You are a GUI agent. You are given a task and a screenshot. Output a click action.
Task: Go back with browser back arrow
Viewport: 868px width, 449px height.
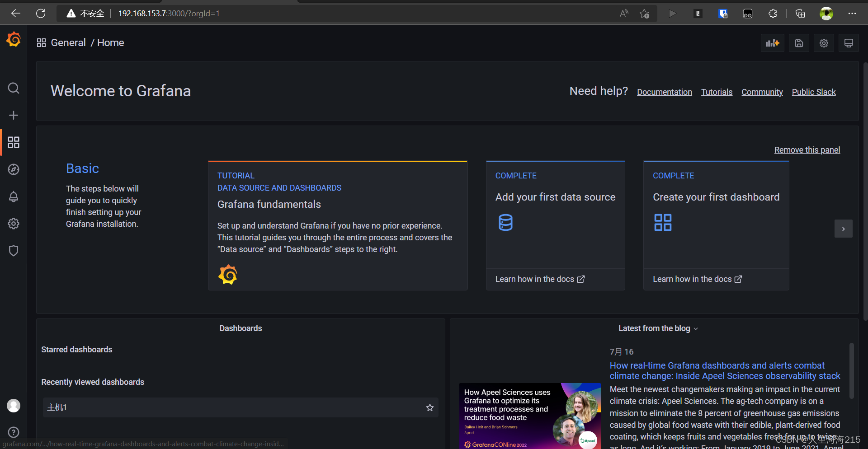16,14
